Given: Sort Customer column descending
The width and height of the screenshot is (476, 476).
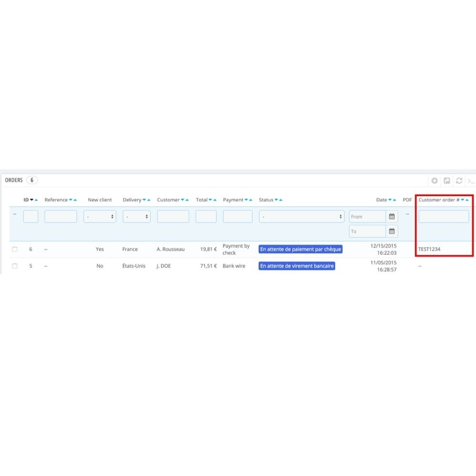Looking at the screenshot, I should tap(182, 200).
